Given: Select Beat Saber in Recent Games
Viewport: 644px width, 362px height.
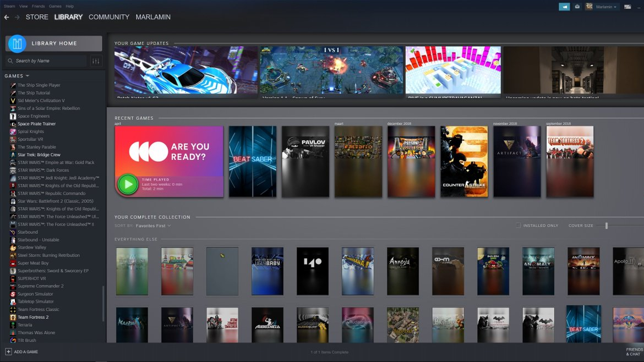Looking at the screenshot, I should (x=253, y=161).
